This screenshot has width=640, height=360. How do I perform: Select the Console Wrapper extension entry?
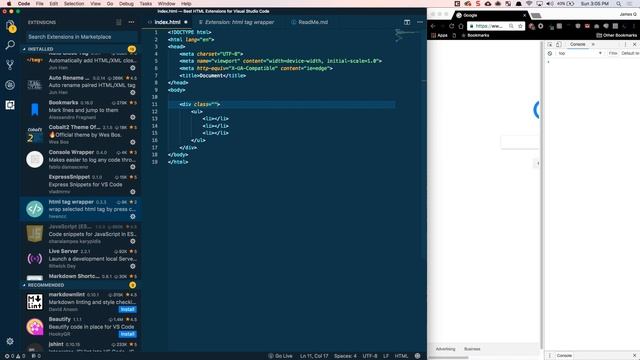click(81, 160)
